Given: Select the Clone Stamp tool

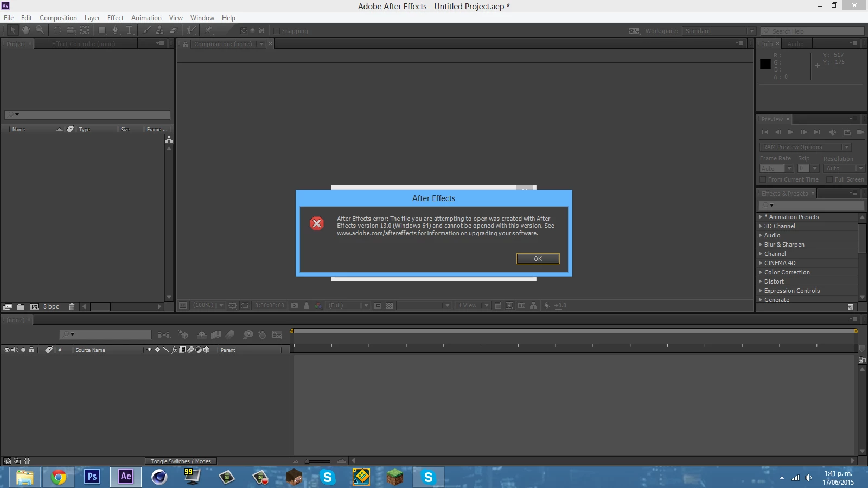Looking at the screenshot, I should click(159, 30).
